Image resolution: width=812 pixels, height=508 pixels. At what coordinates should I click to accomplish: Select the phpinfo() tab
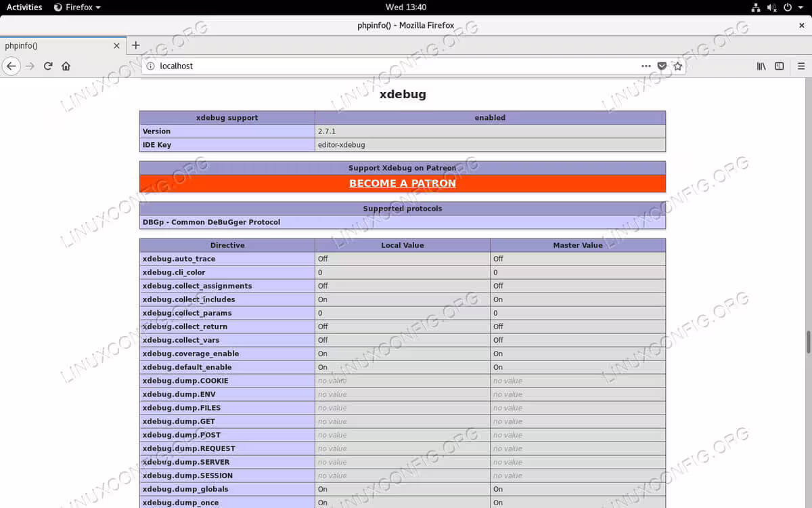coord(63,46)
